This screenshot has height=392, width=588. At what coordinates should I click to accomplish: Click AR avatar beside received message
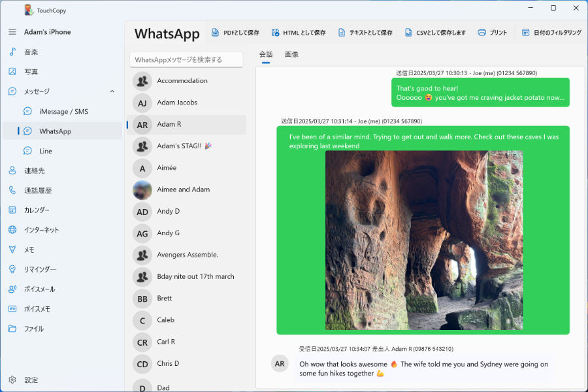click(x=280, y=363)
